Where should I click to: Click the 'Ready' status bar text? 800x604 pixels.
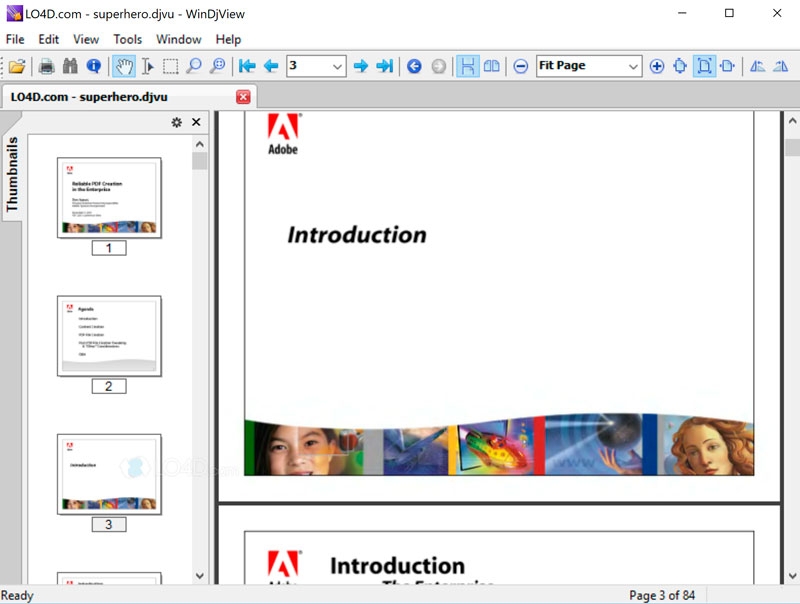[x=17, y=595]
